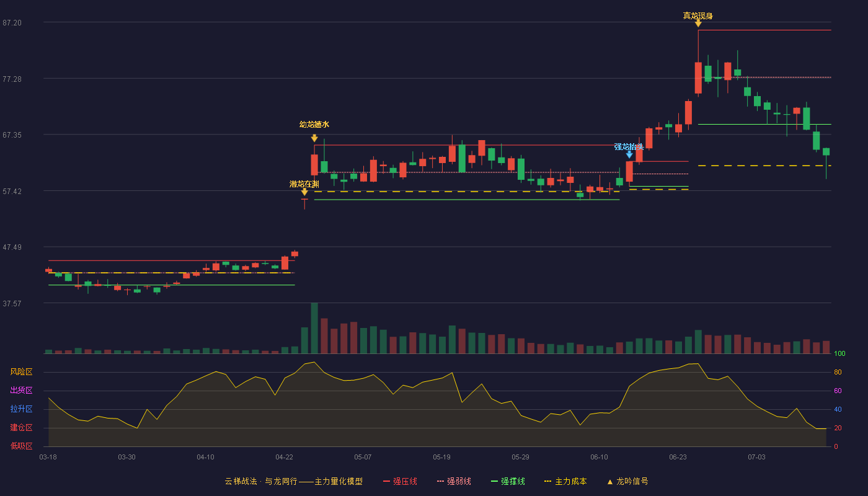Screen dimensions: 868x496
Task: Click the 77.28 price axis label
Action: [12, 79]
